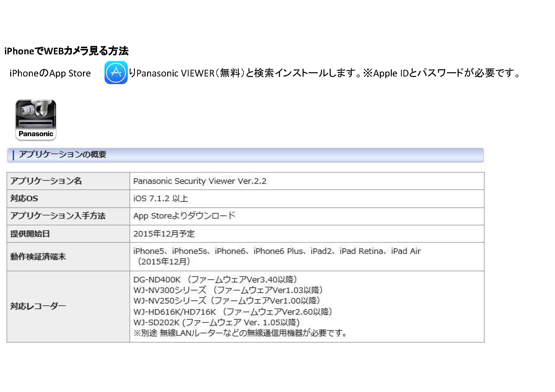
Task: Click the DG-ND400K firmware line
Action: click(x=216, y=280)
